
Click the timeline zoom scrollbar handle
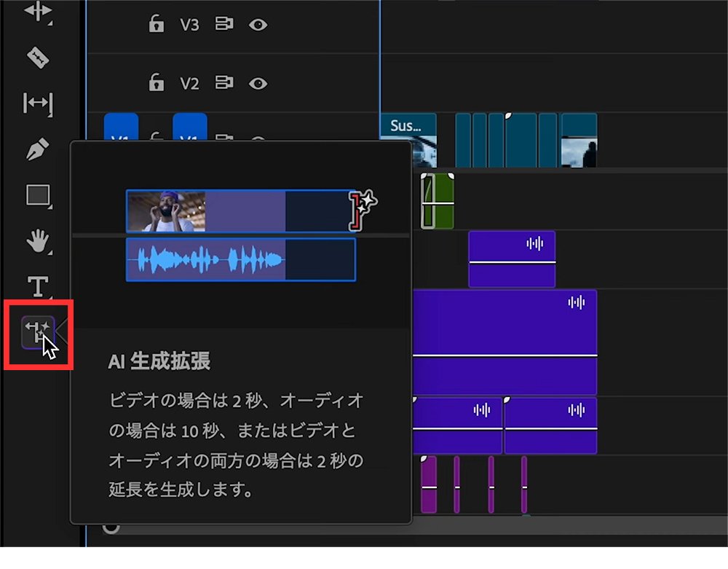point(111,526)
